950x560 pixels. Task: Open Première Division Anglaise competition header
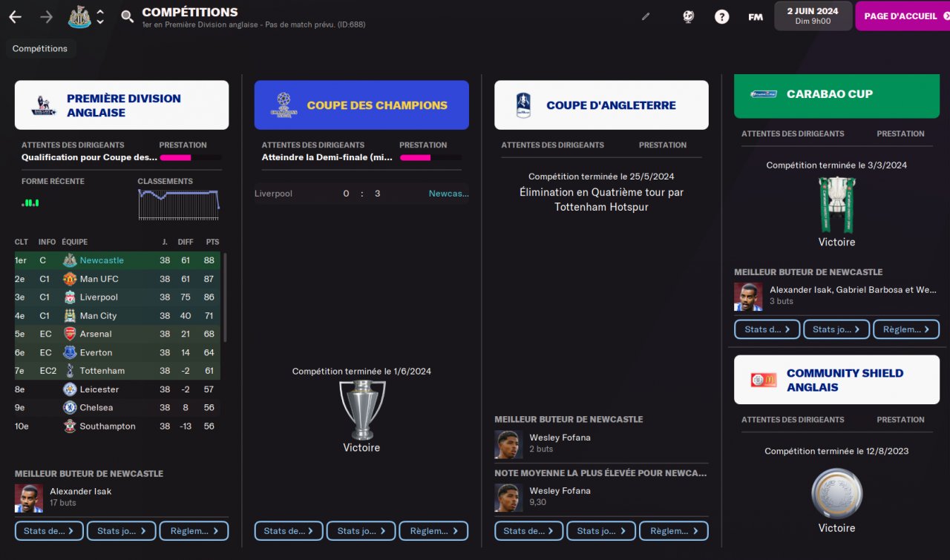pyautogui.click(x=122, y=105)
